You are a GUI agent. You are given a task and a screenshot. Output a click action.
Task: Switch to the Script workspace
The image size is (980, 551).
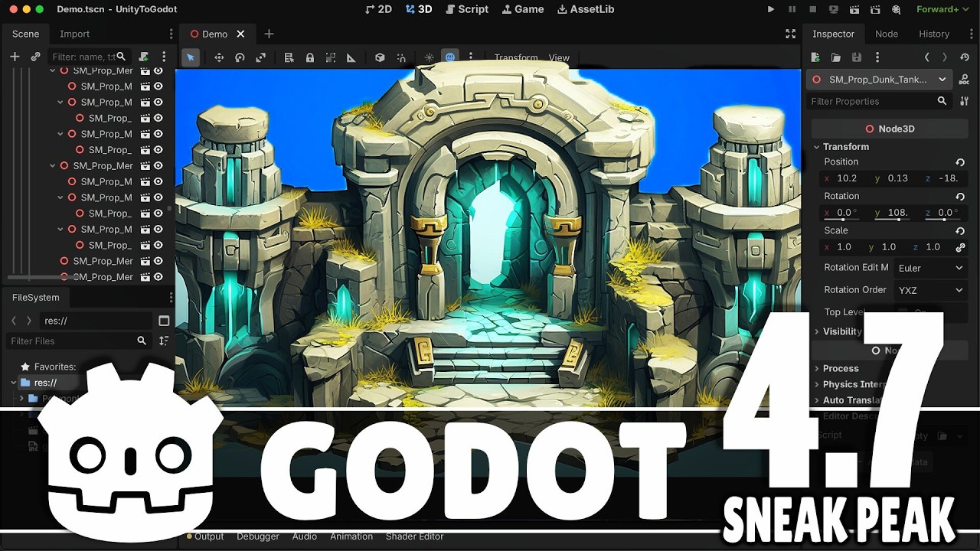pos(467,9)
